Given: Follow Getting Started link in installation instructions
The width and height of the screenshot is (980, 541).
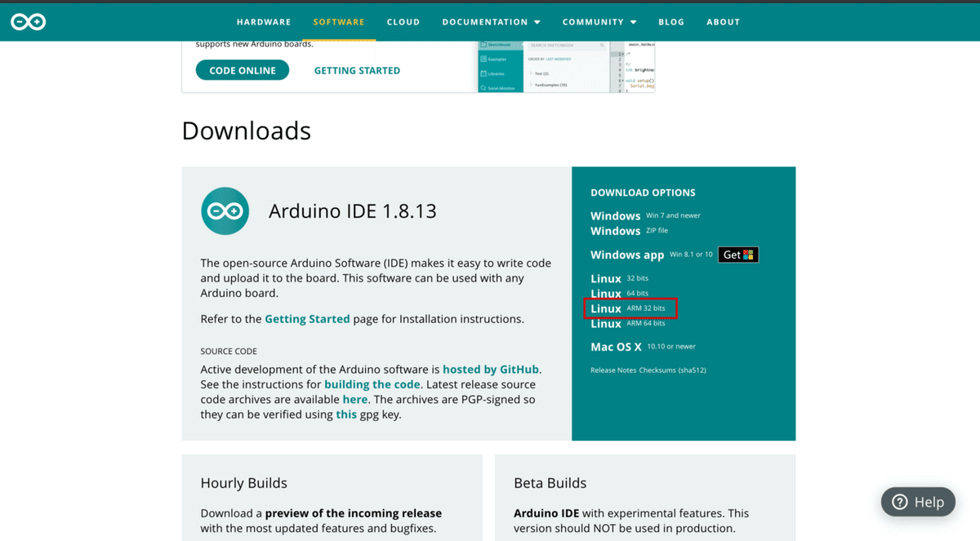Looking at the screenshot, I should click(x=307, y=319).
